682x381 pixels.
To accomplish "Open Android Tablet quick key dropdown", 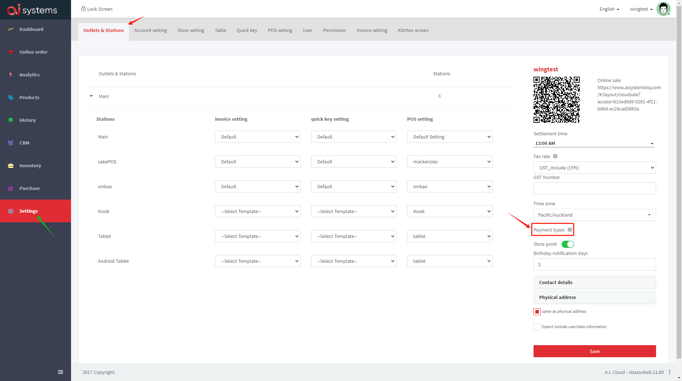I will click(354, 261).
